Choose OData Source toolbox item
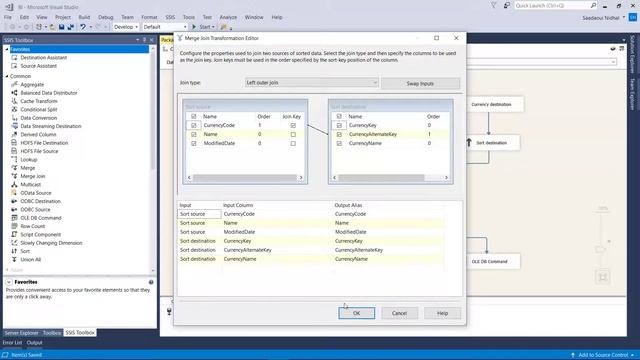Image resolution: width=640 pixels, height=360 pixels. pyautogui.click(x=36, y=193)
